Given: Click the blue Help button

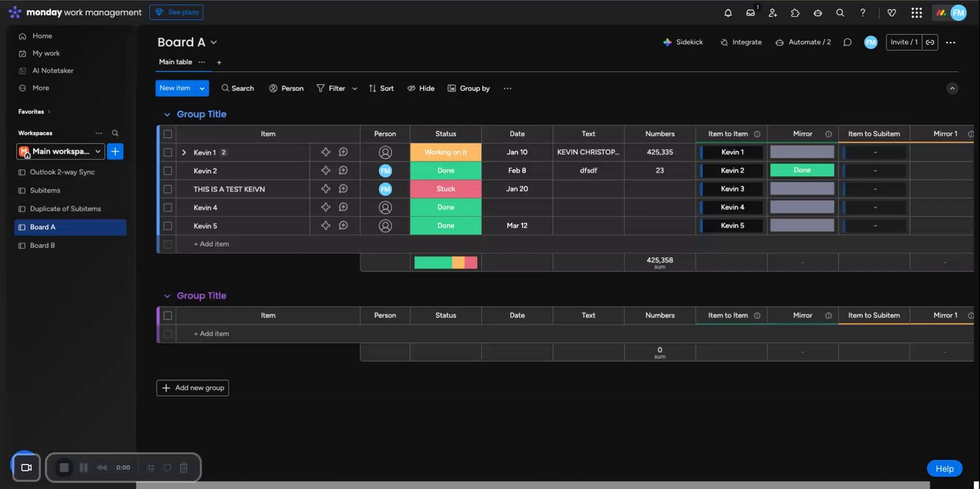Looking at the screenshot, I should point(945,468).
